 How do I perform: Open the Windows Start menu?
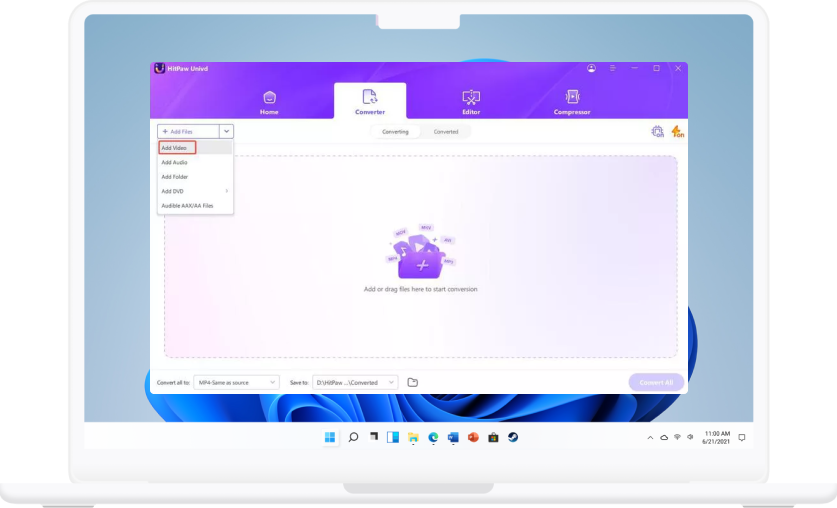click(330, 438)
